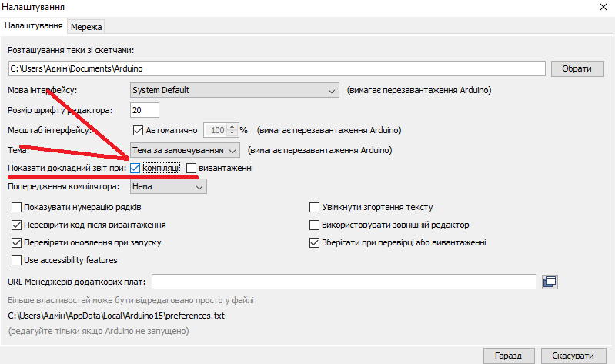The width and height of the screenshot is (615, 364).
Task: Uncheck Зберігати при перевірці або вивантаженні
Action: click(314, 242)
